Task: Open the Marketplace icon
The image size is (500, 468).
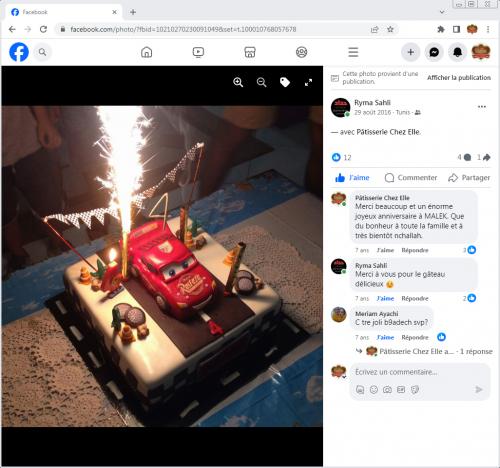Action: point(250,52)
